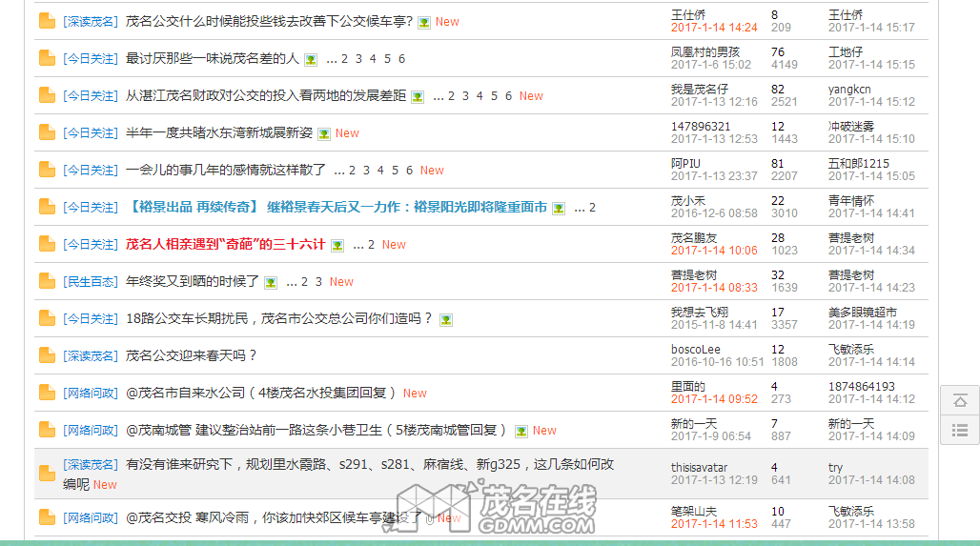
Task: Click New label on 半年一度共睹水东湾 row
Action: pyautogui.click(x=347, y=133)
